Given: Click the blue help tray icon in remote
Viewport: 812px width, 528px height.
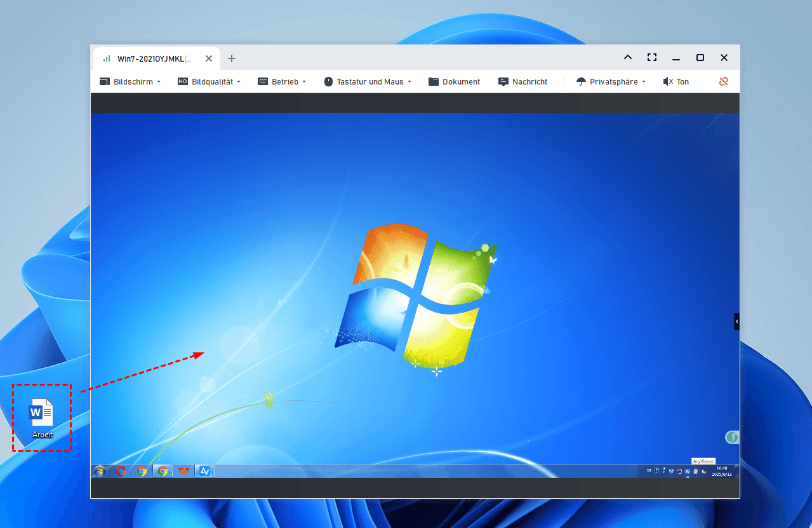Looking at the screenshot, I should [656, 471].
